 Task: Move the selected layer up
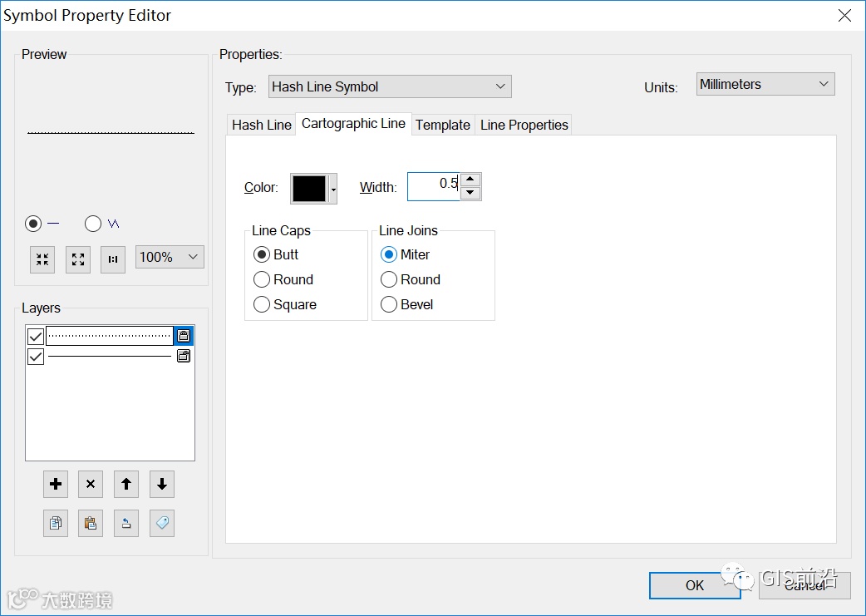tap(126, 485)
